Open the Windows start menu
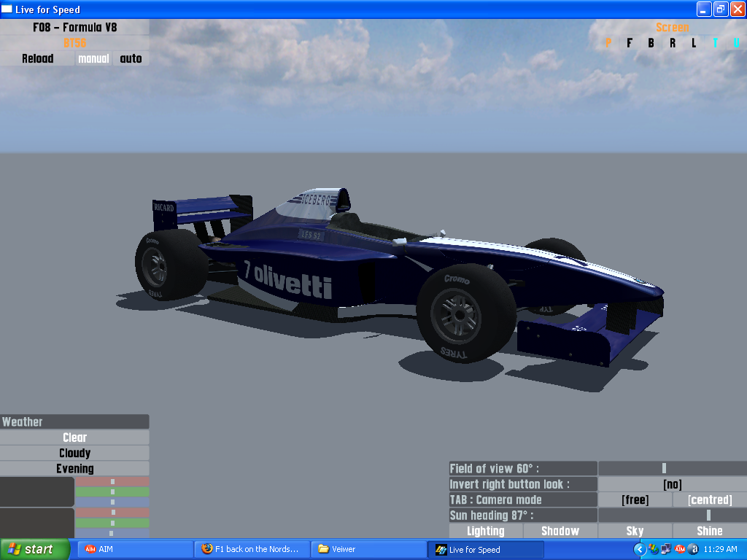This screenshot has width=747, height=560. [x=35, y=550]
